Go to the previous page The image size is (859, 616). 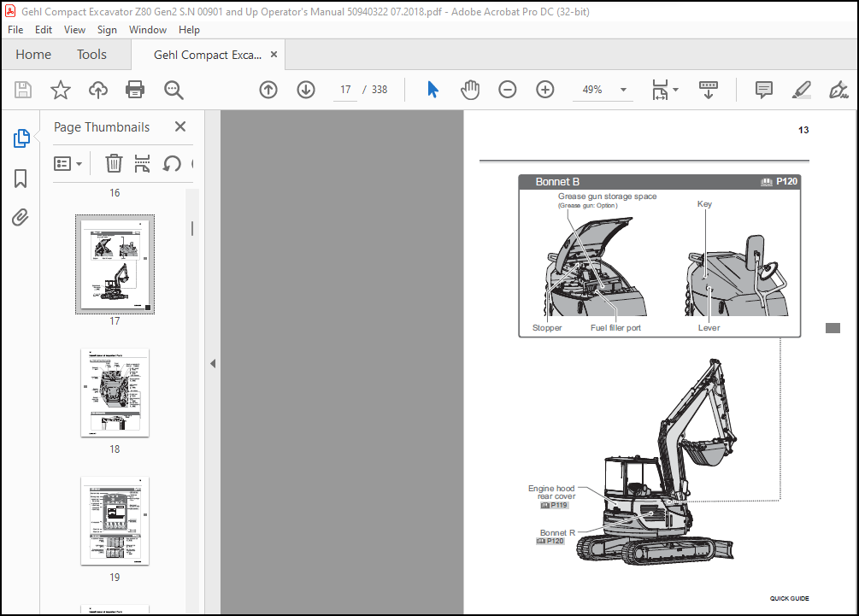click(x=268, y=90)
